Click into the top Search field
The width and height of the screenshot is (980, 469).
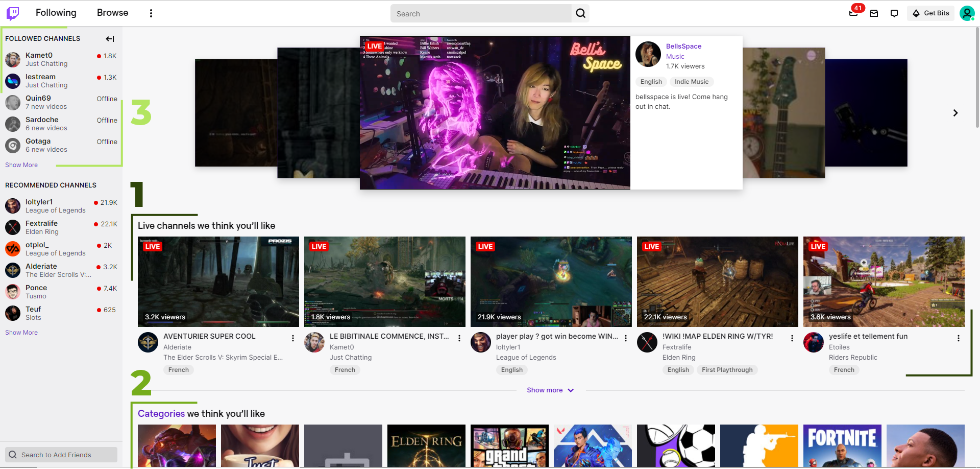[x=481, y=13]
